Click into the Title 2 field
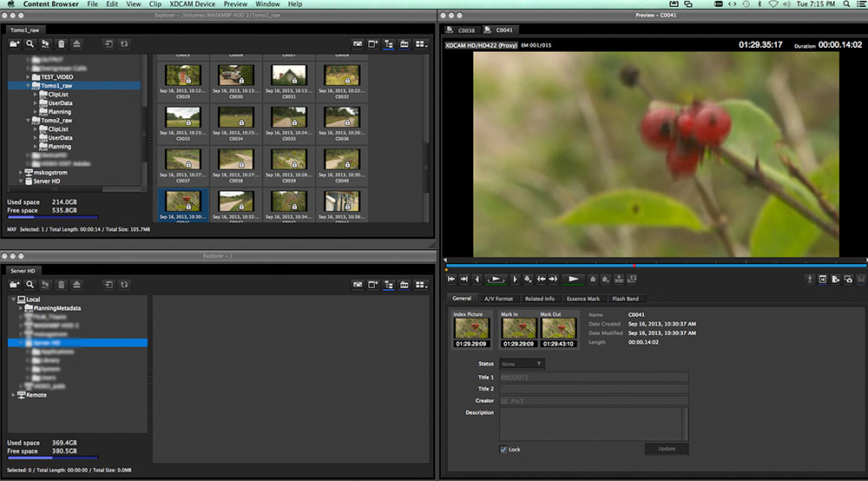Screen dimensions: 868x481 click(x=594, y=389)
